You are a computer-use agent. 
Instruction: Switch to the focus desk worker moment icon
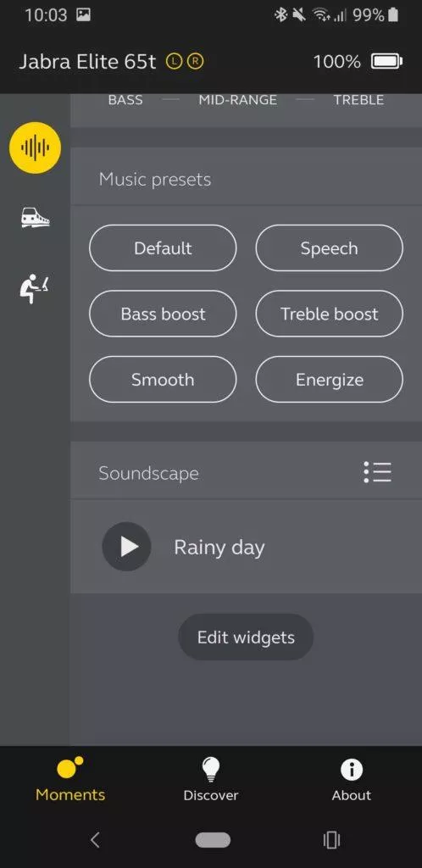(x=34, y=288)
